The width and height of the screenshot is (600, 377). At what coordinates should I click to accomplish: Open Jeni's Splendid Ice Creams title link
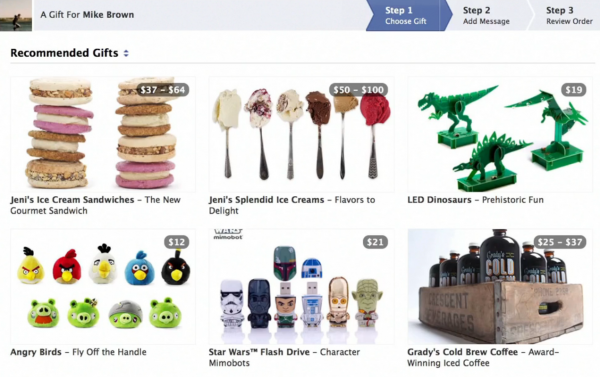[x=266, y=200]
